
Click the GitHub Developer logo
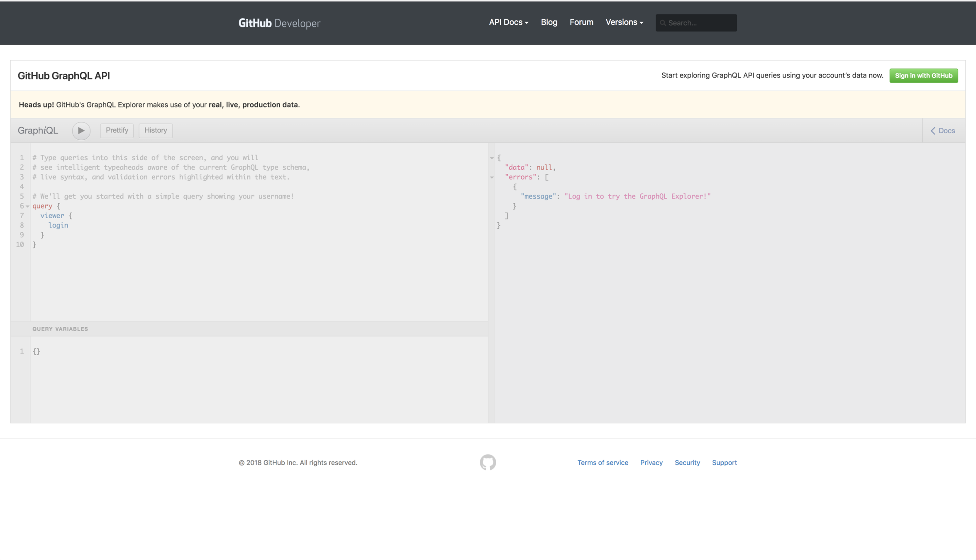click(x=279, y=23)
